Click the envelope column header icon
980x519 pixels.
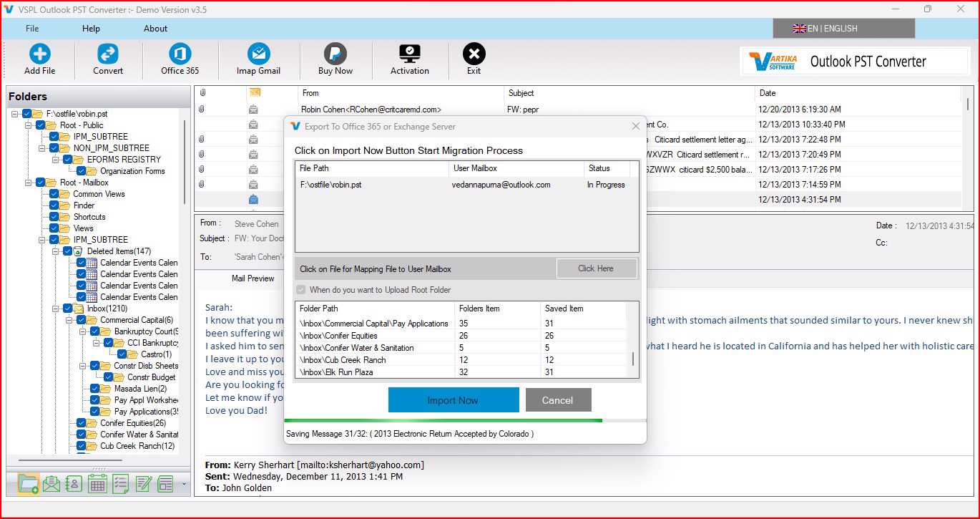tap(255, 92)
